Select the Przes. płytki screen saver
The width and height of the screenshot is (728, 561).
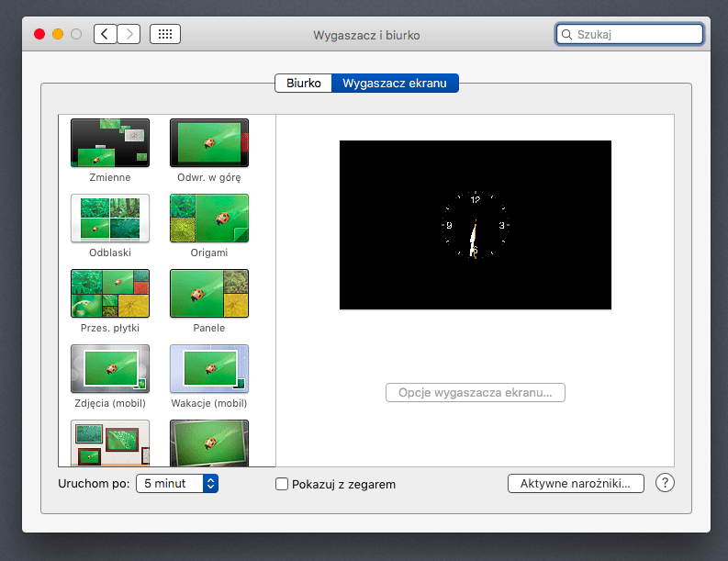109,294
